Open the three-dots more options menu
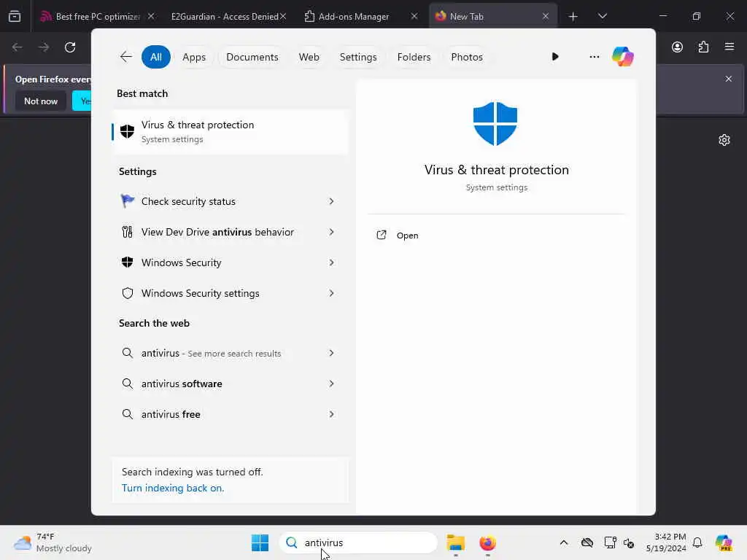The image size is (747, 560). pos(594,57)
